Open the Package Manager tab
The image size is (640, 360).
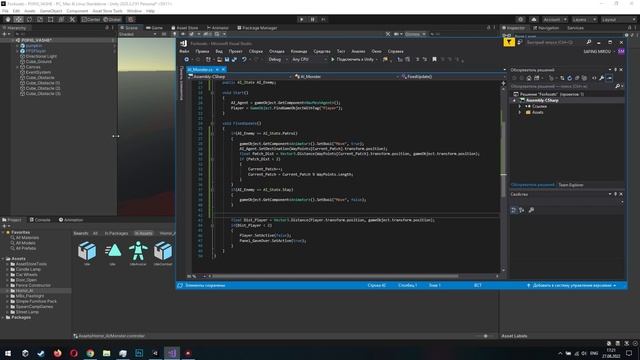pos(257,28)
